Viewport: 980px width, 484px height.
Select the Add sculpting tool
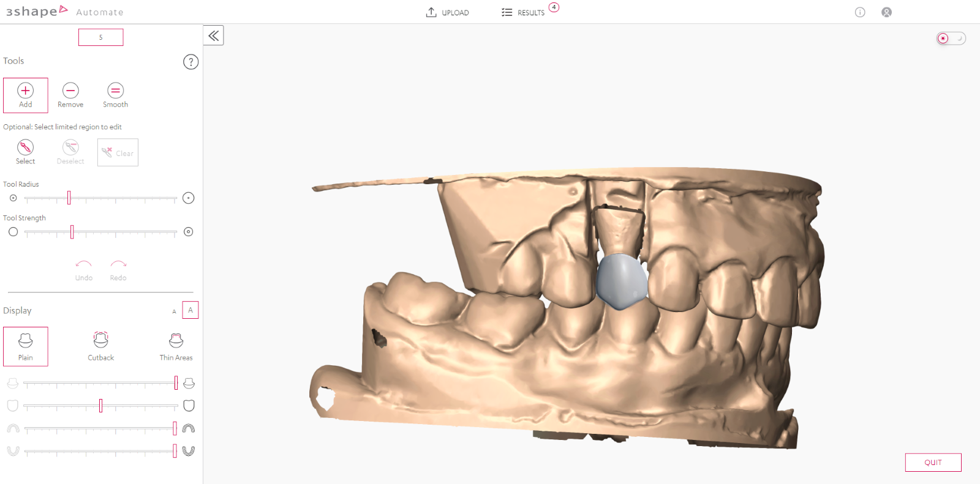[x=25, y=95]
